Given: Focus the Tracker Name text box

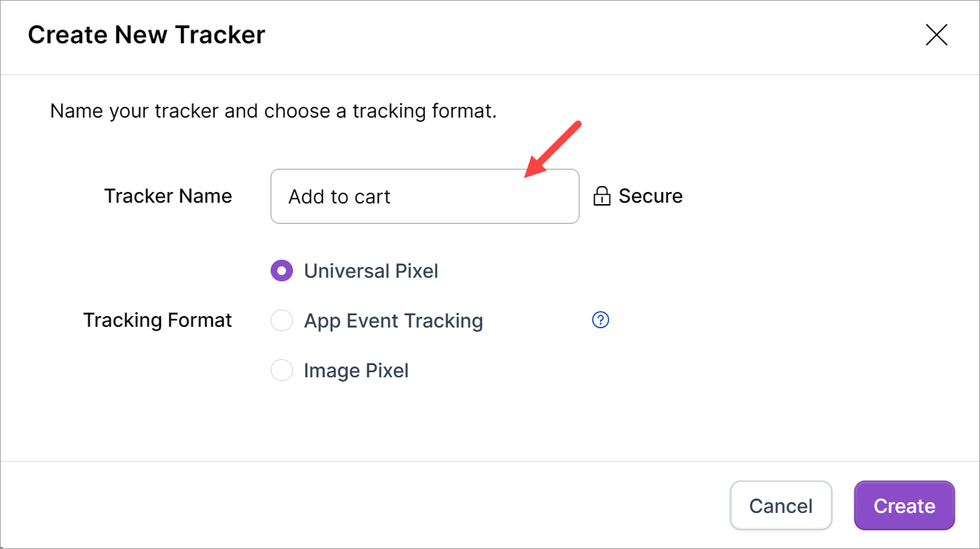Looking at the screenshot, I should (424, 196).
